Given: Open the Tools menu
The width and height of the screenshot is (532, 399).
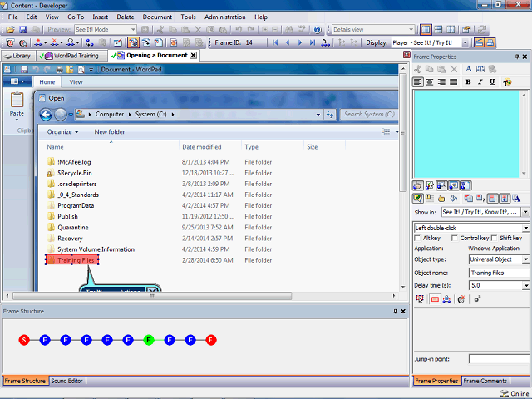Looking at the screenshot, I should [x=189, y=17].
